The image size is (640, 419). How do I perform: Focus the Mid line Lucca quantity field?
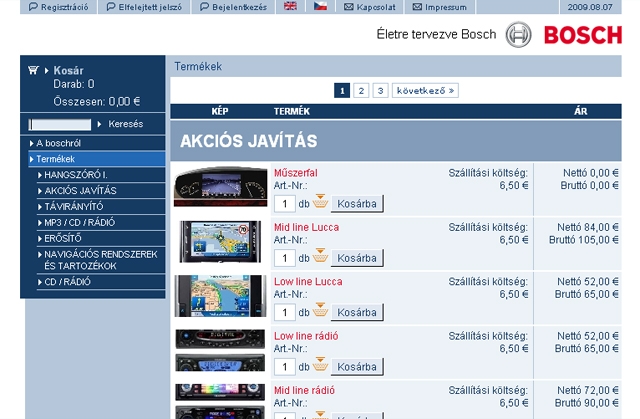pos(284,258)
